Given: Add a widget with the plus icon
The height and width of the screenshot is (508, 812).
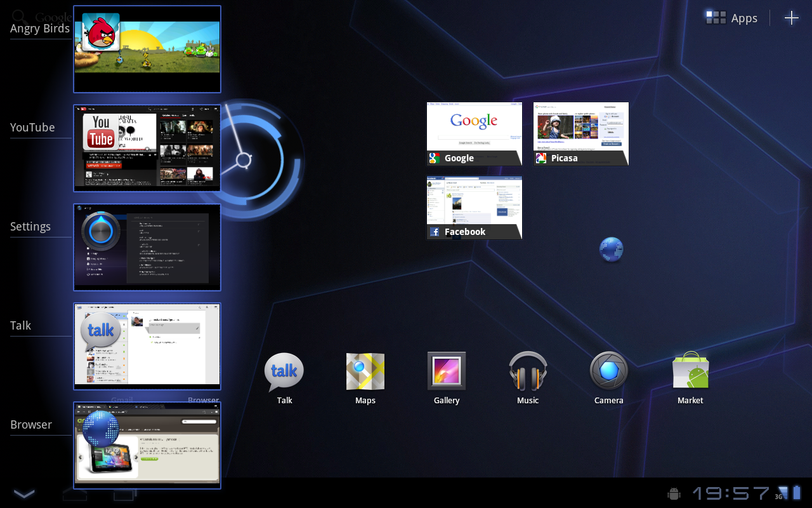Looking at the screenshot, I should [x=792, y=18].
